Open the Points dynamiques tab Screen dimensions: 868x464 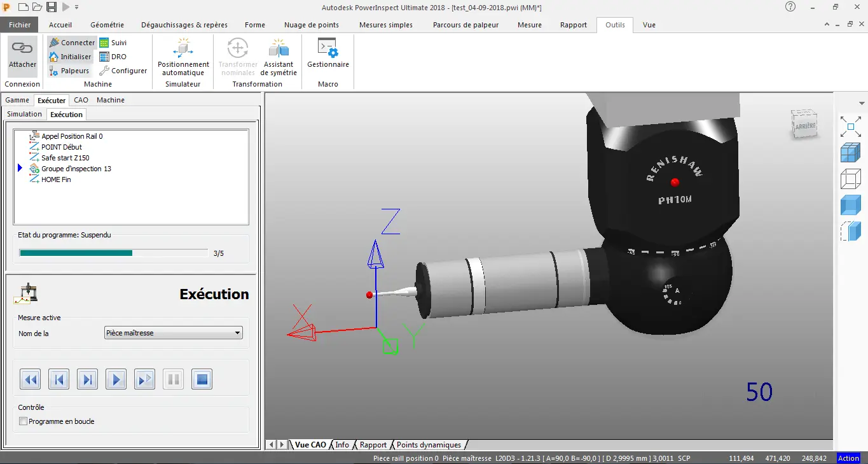click(x=429, y=445)
